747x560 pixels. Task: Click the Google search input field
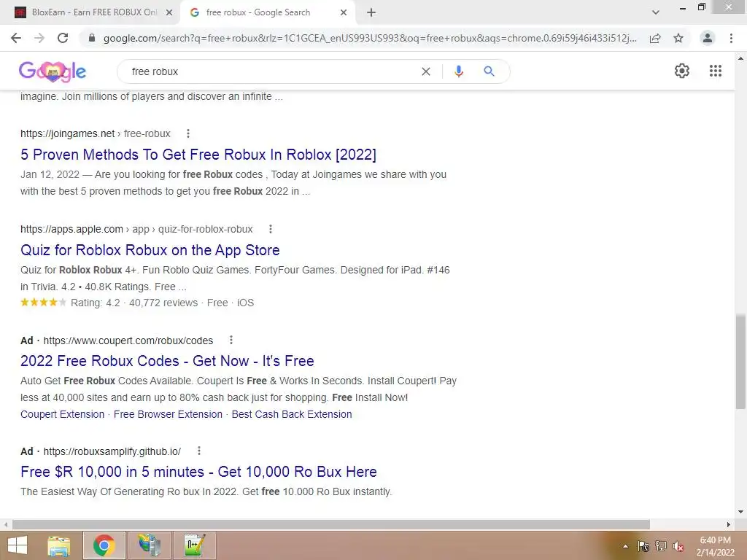[x=271, y=71]
